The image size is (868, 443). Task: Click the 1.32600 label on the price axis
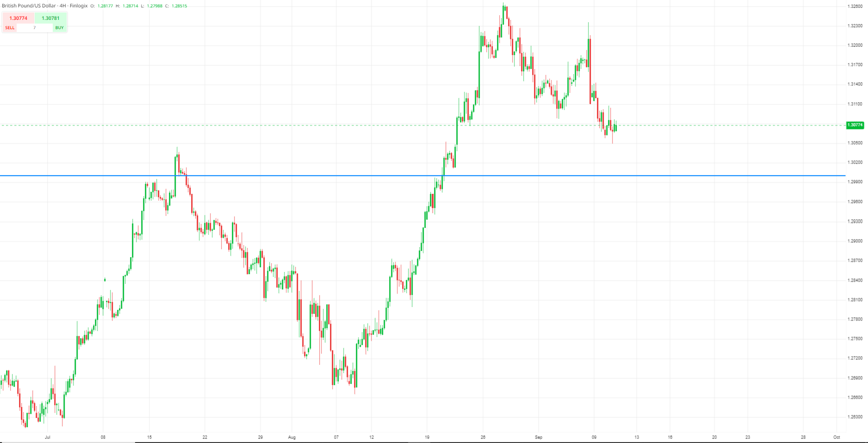point(855,6)
